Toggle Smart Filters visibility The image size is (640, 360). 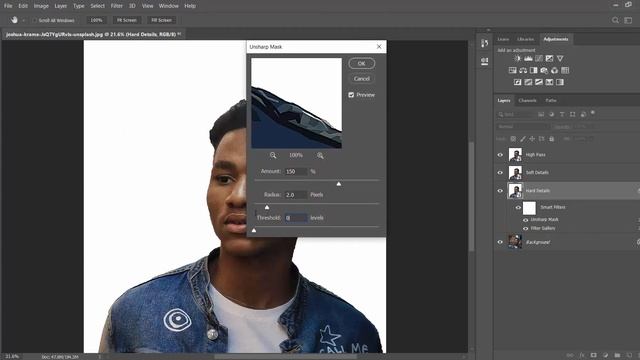pos(518,207)
